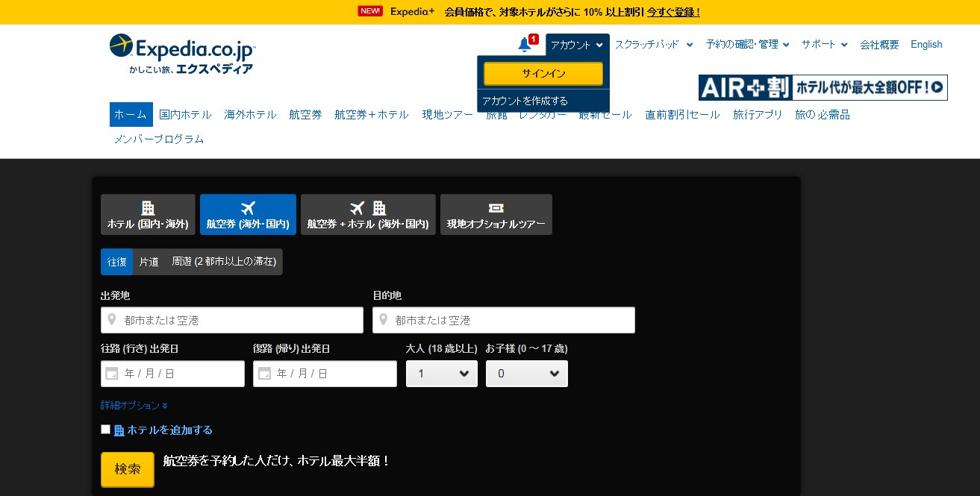Click the calendar icon in the return departure date field
980x496 pixels.
point(264,374)
